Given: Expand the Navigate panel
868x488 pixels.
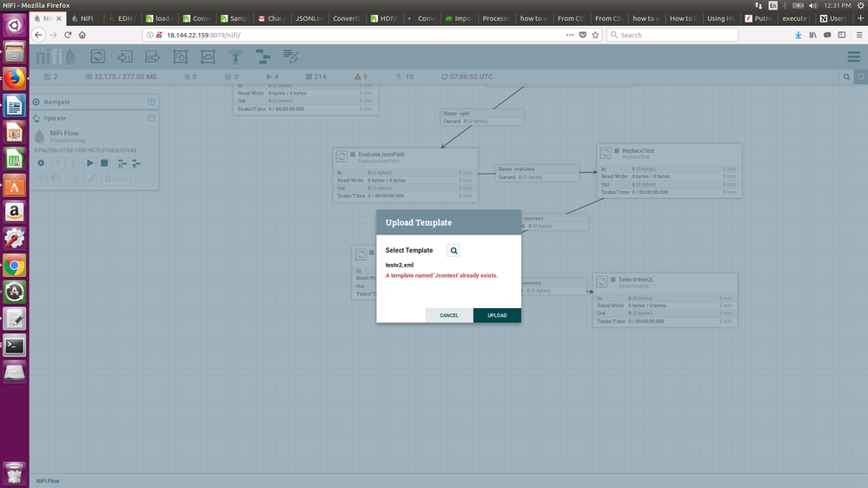Looking at the screenshot, I should point(151,102).
